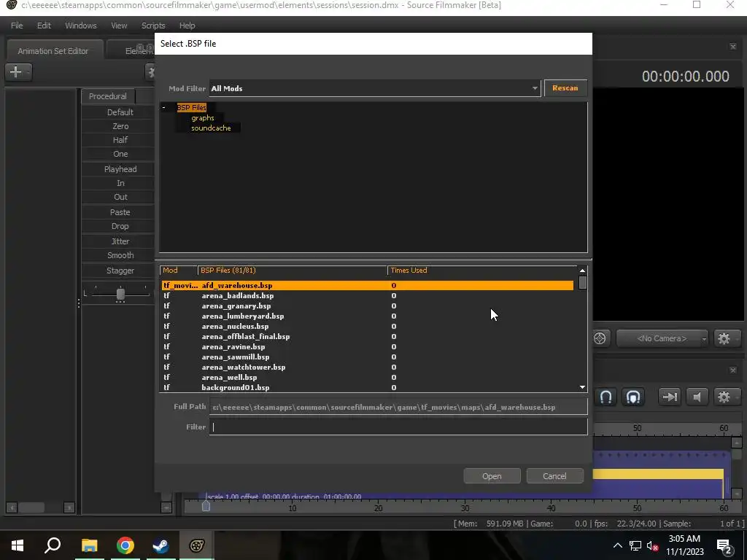Open the Mod Filter All Mods dropdown
The height and width of the screenshot is (560, 747).
[x=375, y=88]
